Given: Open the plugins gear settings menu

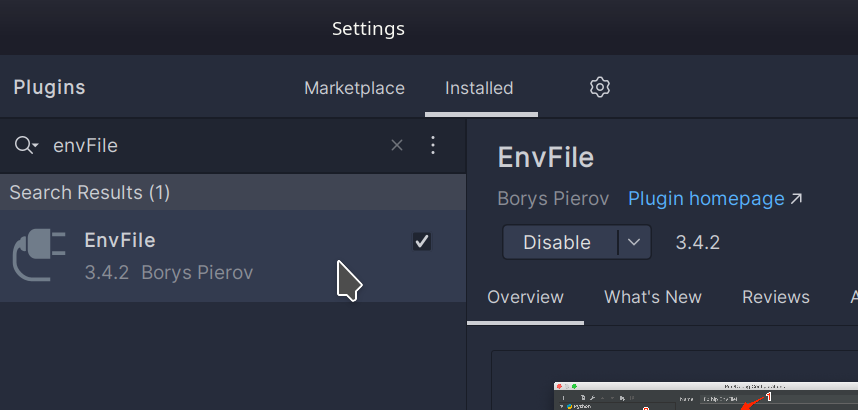Looking at the screenshot, I should pyautogui.click(x=600, y=88).
